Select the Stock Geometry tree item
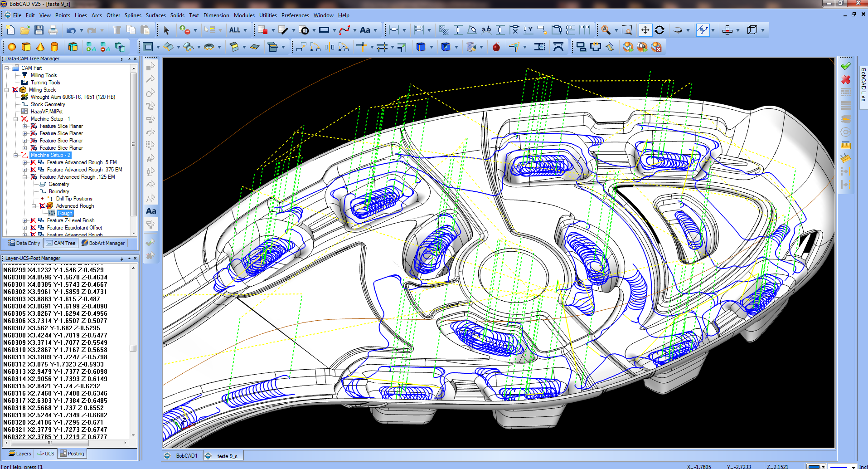The image size is (868, 469). 48,104
